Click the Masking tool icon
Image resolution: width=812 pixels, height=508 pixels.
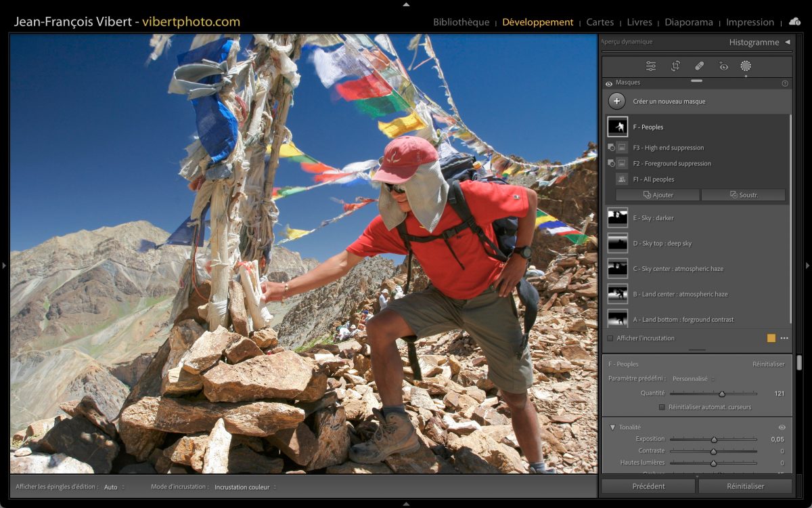[x=746, y=66]
